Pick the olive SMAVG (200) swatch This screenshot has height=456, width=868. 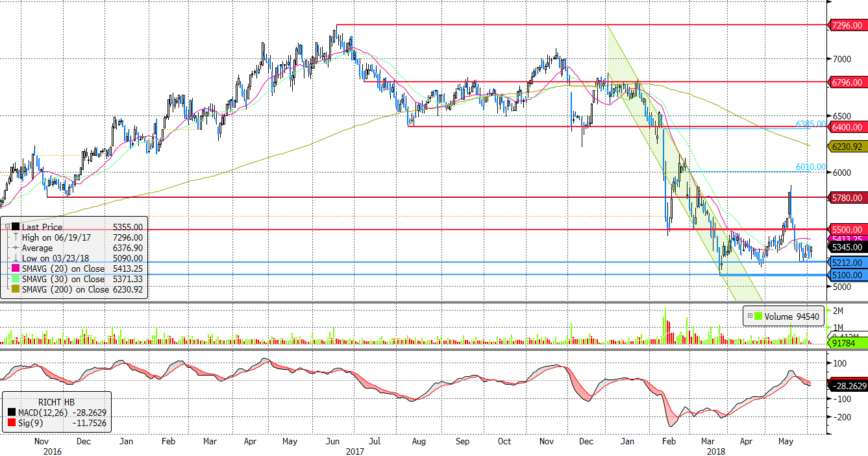pyautogui.click(x=16, y=289)
